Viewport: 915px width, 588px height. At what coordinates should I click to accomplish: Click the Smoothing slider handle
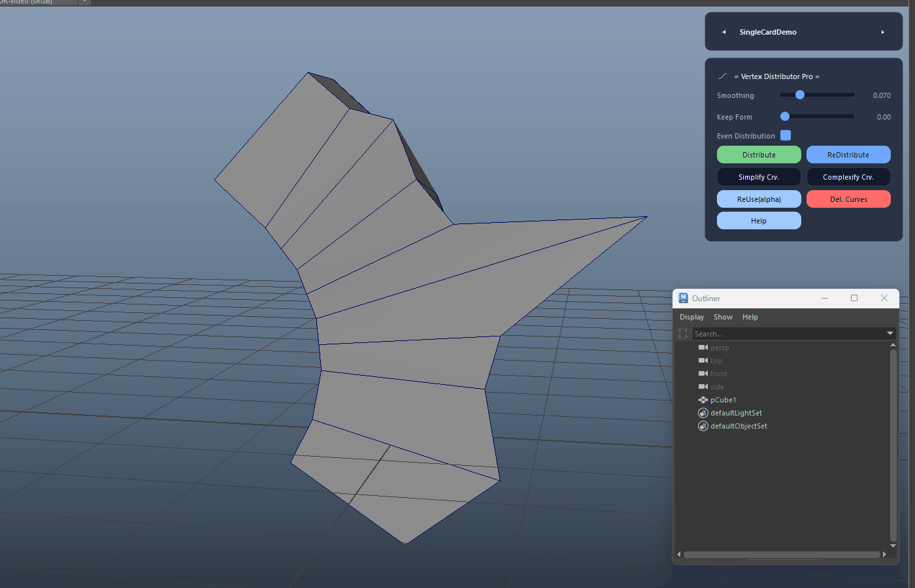coord(800,95)
